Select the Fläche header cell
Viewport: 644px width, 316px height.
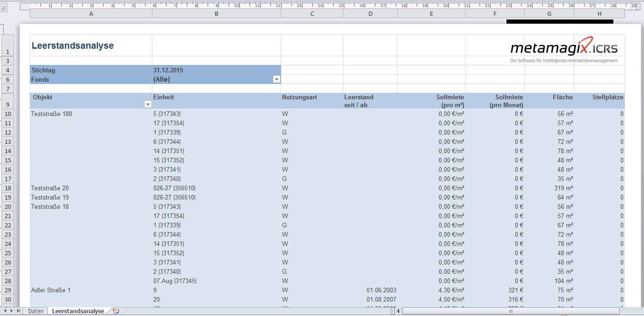point(549,101)
